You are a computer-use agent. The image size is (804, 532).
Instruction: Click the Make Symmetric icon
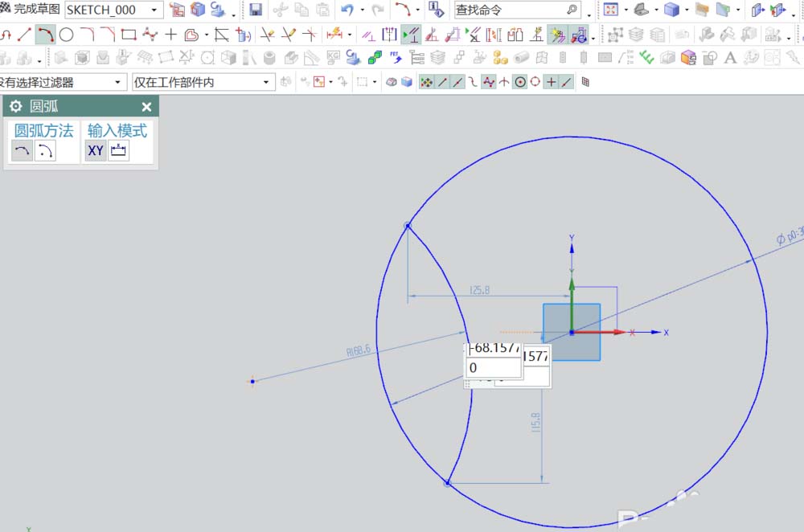click(x=390, y=35)
